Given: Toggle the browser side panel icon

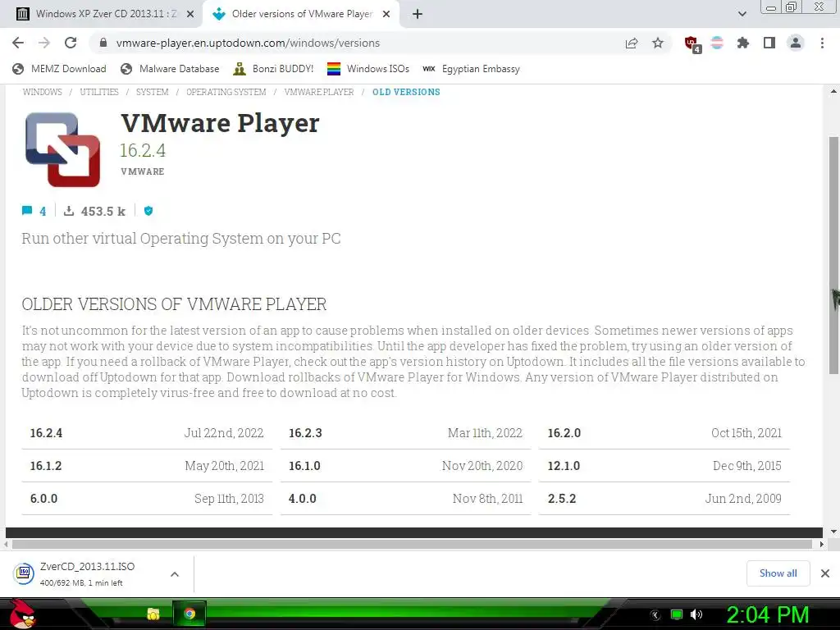Looking at the screenshot, I should tap(769, 43).
